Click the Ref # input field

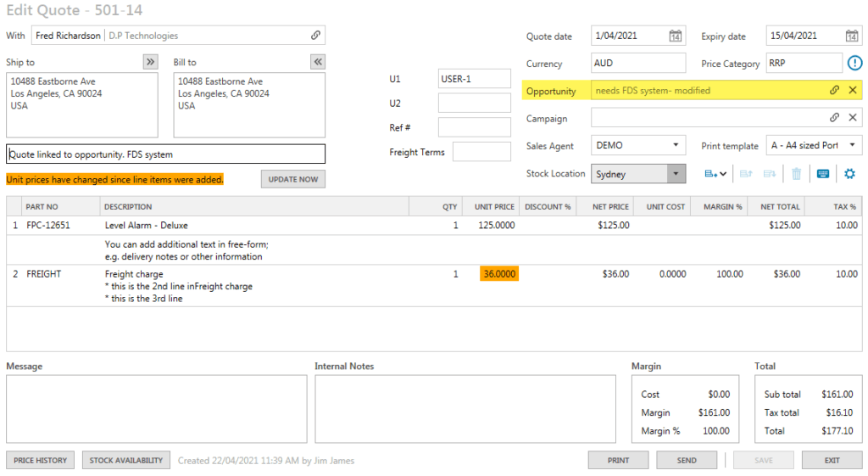[x=475, y=127]
